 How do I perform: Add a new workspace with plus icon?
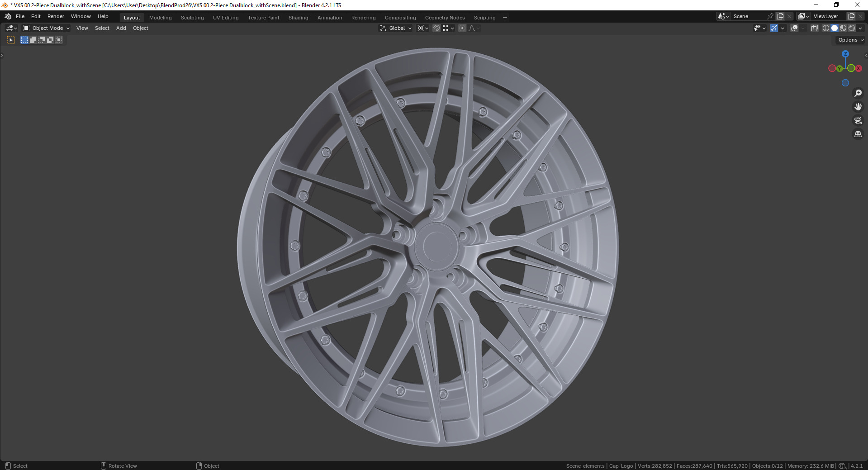pyautogui.click(x=505, y=18)
